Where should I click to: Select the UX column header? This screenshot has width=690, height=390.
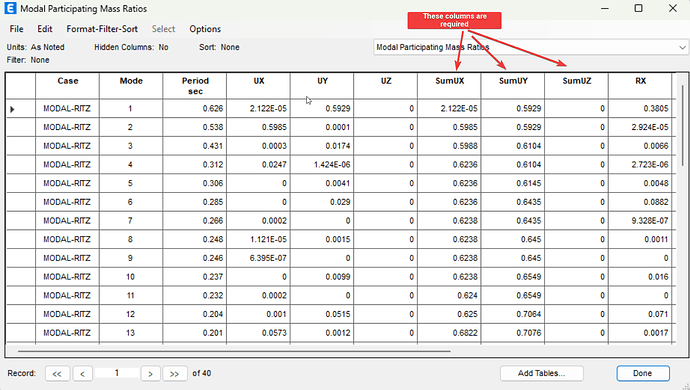tap(259, 86)
